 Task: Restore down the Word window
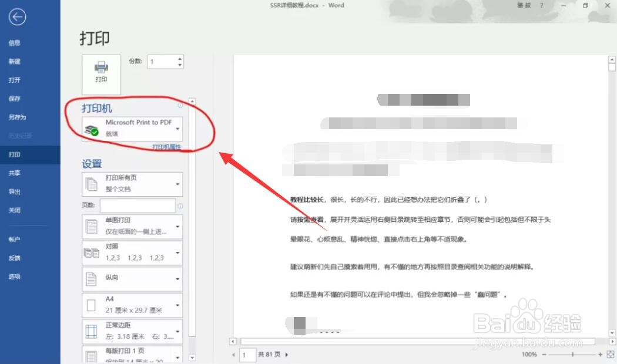tap(585, 5)
